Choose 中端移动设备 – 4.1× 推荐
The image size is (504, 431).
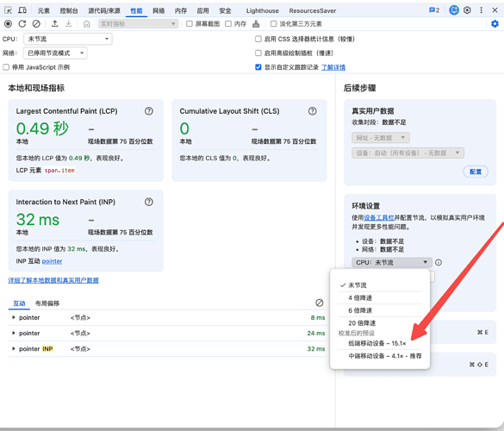click(x=380, y=356)
